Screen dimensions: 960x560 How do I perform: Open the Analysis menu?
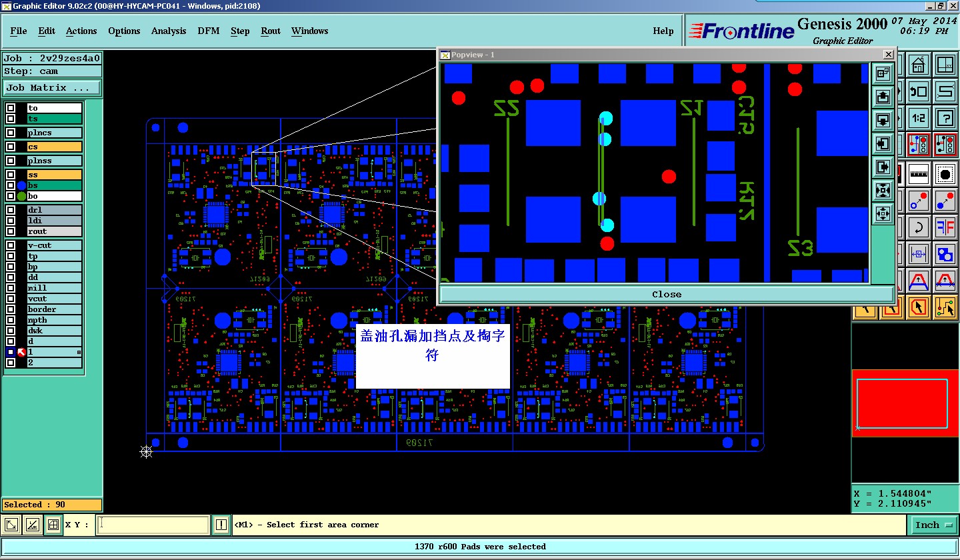coord(169,31)
